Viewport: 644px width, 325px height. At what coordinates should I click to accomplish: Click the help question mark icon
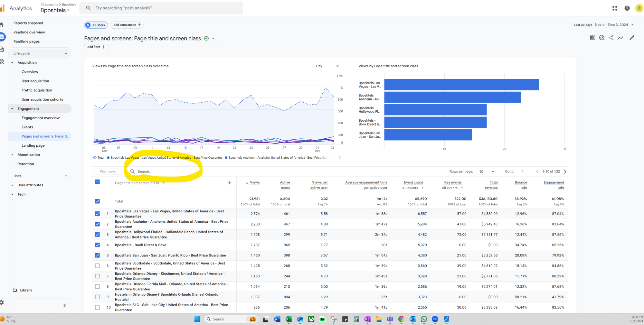pos(627,8)
